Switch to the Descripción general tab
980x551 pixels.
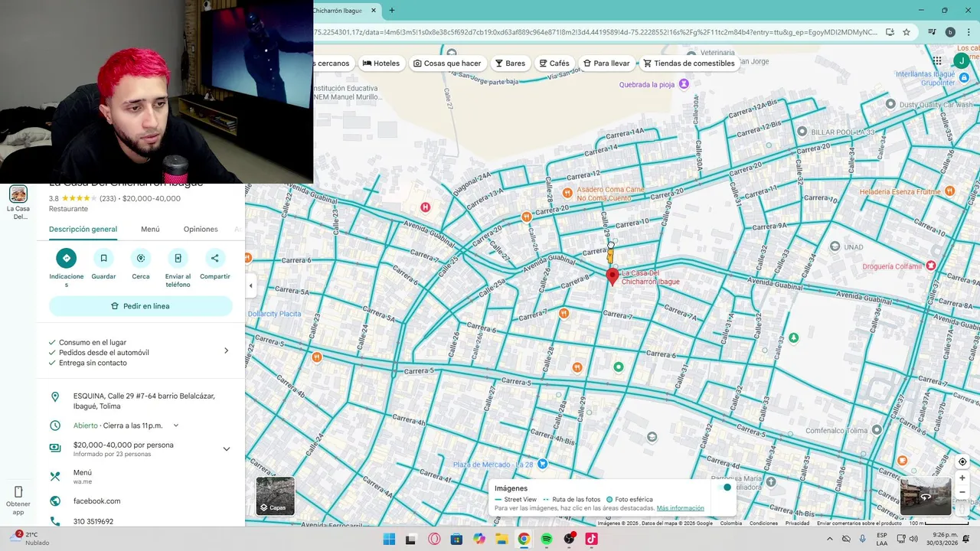pos(83,229)
